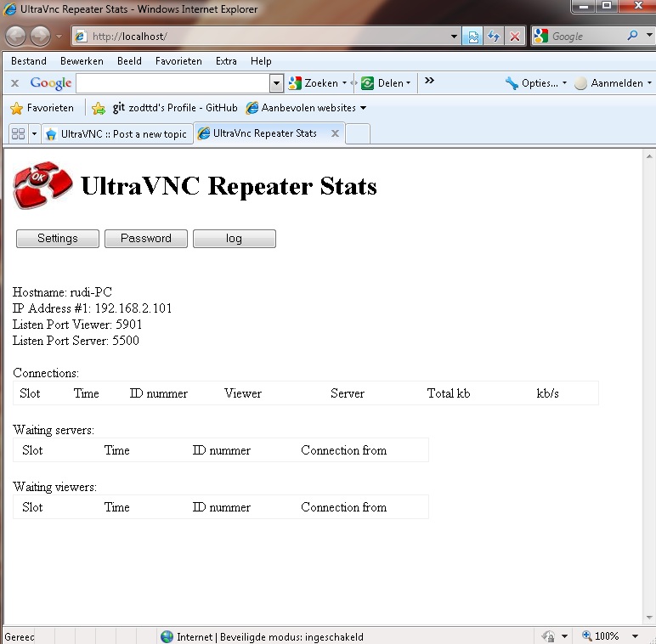Open recent pages dropdown beside Forward button
This screenshot has width=656, height=644.
[x=59, y=37]
